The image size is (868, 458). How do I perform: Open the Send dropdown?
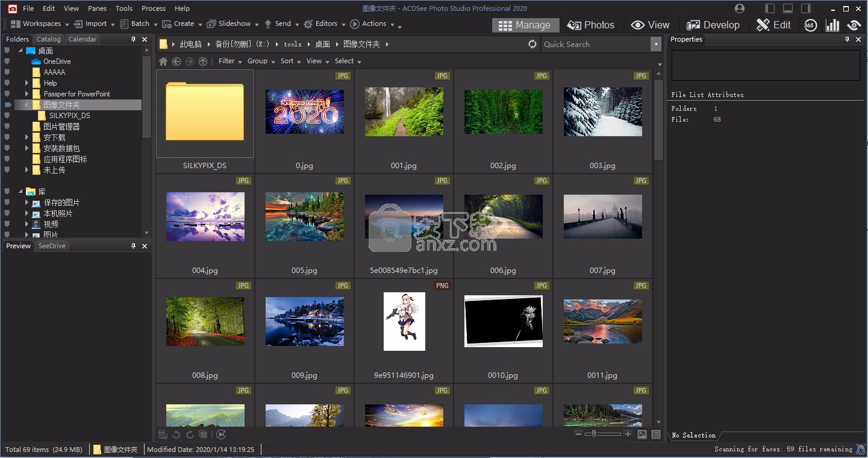(281, 24)
